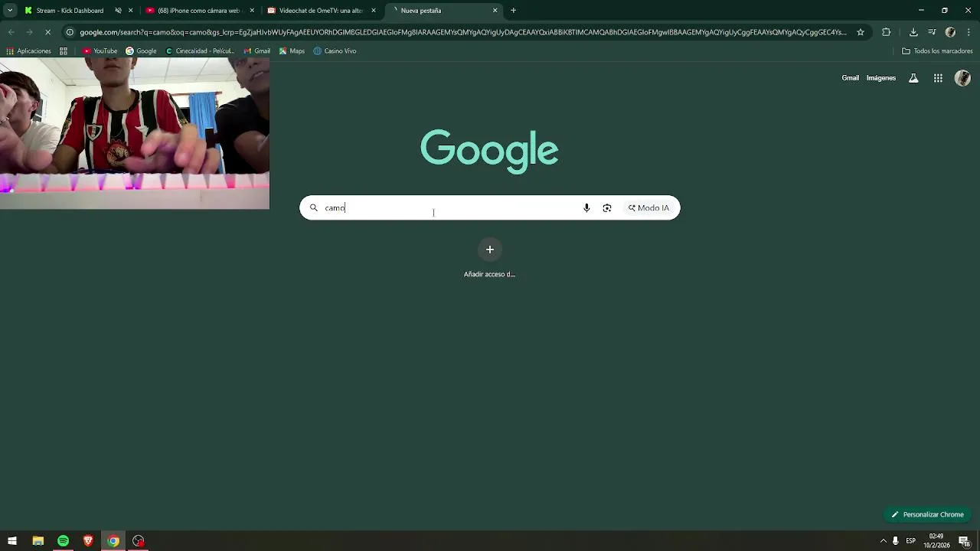Bookmark this page with the star icon
Image resolution: width=980 pixels, height=551 pixels.
click(861, 32)
